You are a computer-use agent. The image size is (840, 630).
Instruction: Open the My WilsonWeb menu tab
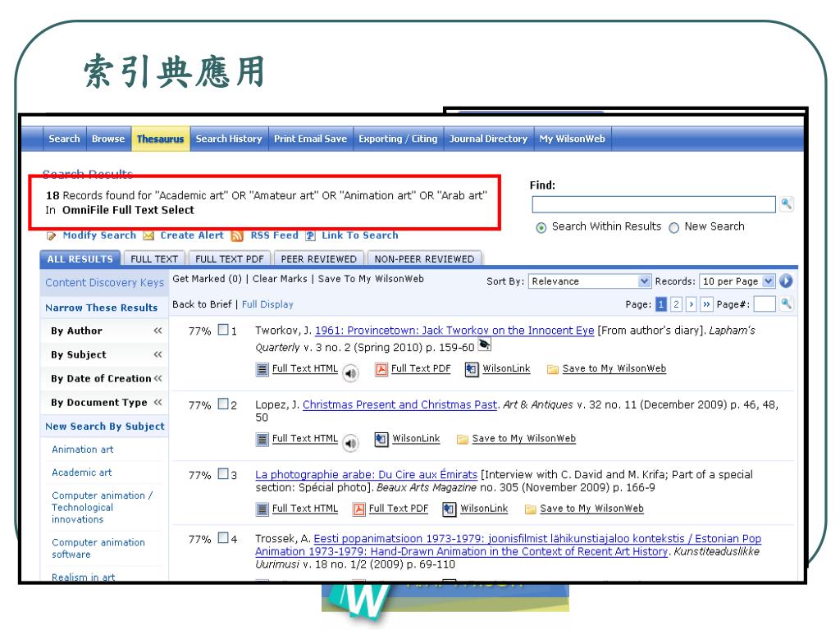[572, 139]
